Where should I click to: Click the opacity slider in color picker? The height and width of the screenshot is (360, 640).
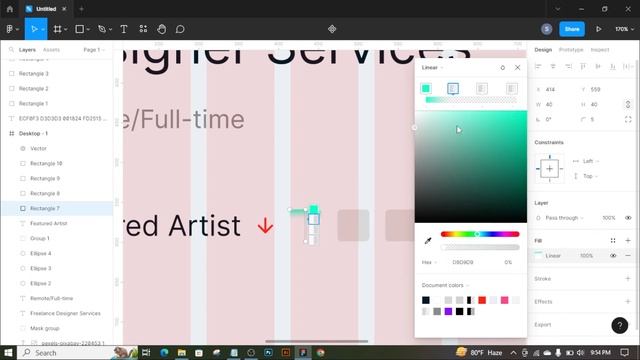(x=480, y=247)
